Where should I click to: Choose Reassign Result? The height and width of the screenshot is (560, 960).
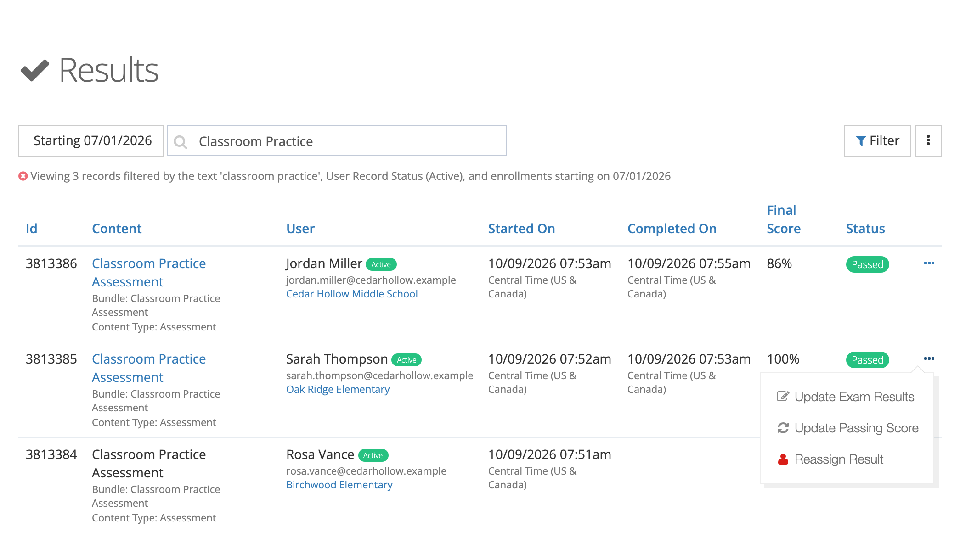pos(830,459)
